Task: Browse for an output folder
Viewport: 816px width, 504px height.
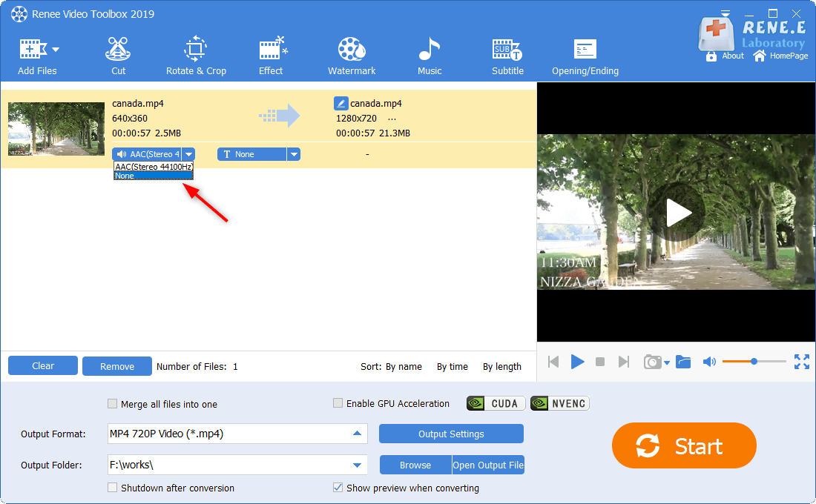Action: pos(415,465)
